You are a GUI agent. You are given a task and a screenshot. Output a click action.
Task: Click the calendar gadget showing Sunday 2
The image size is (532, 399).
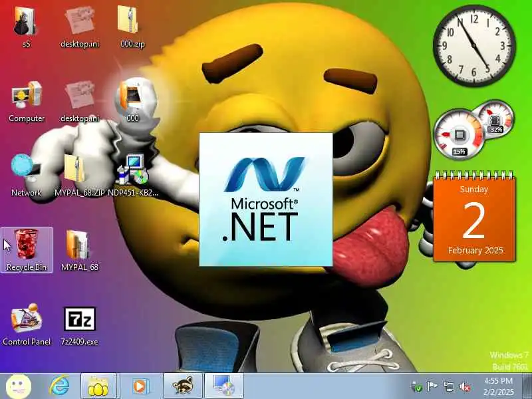click(x=474, y=217)
